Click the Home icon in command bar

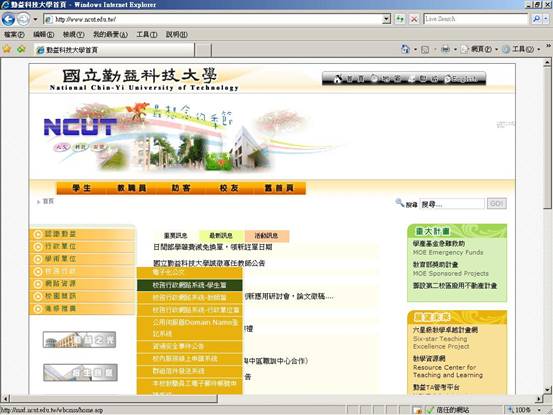406,49
